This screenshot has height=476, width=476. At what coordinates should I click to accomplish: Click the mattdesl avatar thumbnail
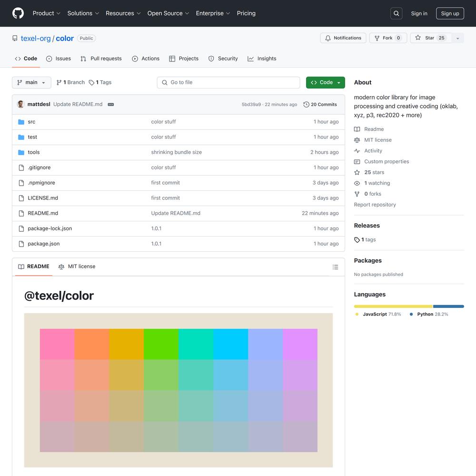(21, 104)
